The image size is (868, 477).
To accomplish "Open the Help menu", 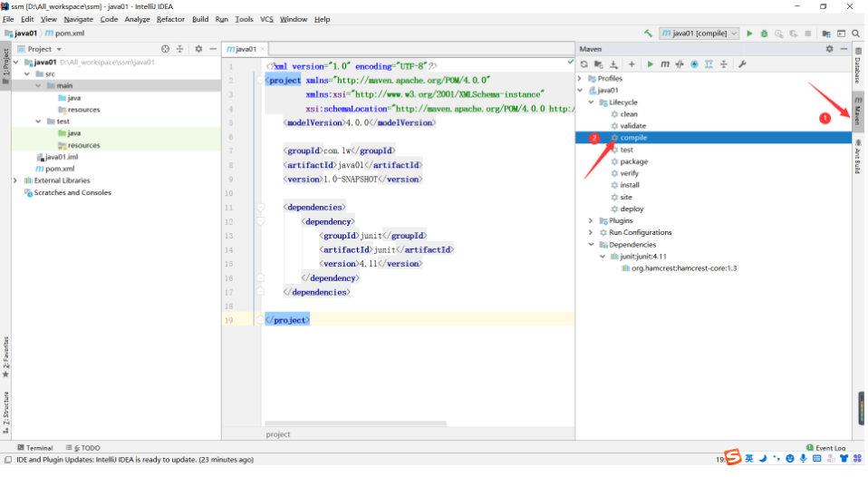I will (323, 19).
